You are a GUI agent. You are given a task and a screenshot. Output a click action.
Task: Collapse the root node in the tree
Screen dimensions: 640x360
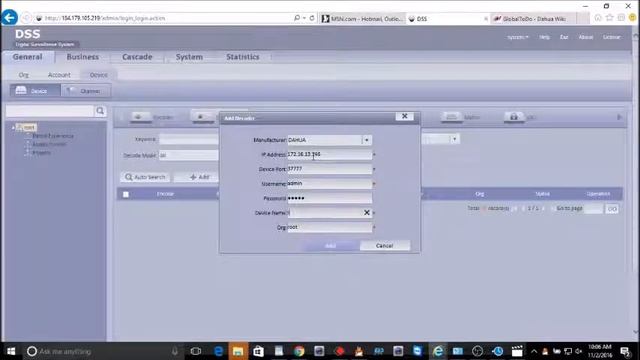pos(13,127)
